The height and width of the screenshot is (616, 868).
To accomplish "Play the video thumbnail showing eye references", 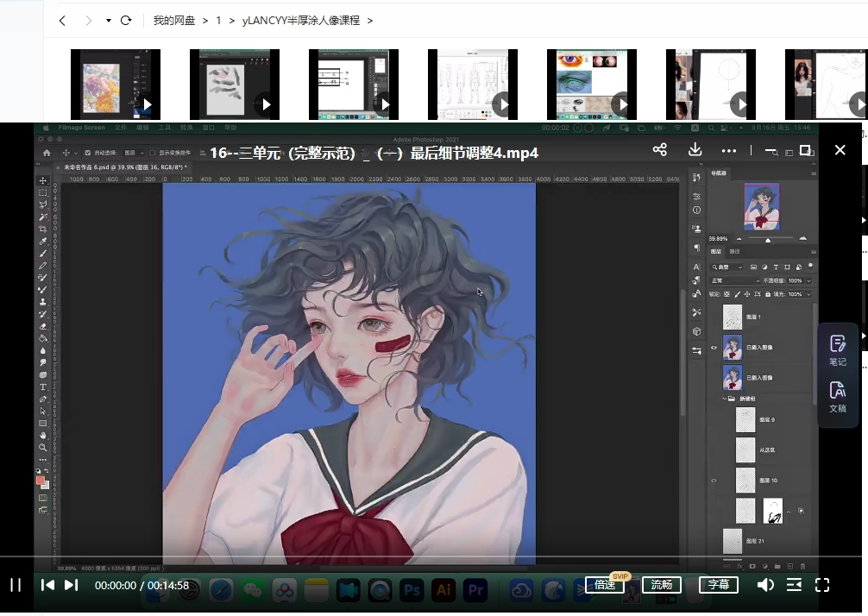I will pos(592,85).
